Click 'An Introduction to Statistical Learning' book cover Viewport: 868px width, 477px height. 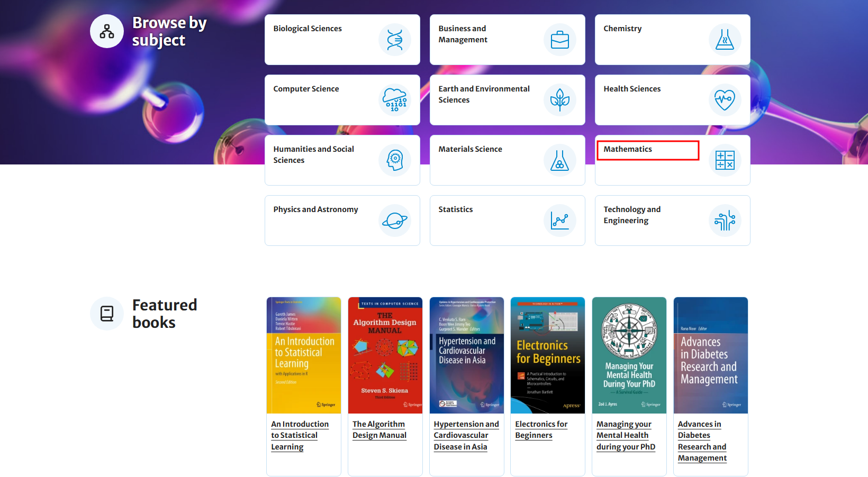304,355
